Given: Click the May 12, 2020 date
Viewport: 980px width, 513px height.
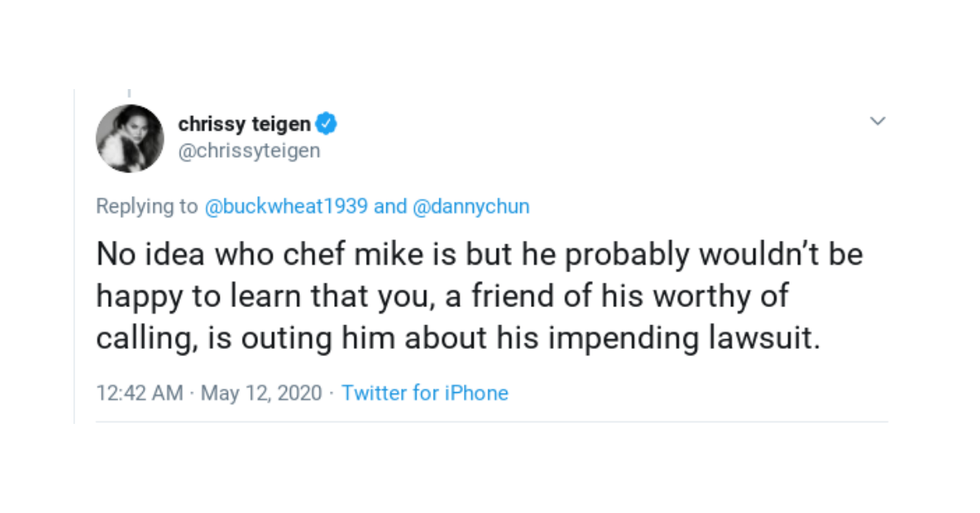Looking at the screenshot, I should (x=261, y=393).
